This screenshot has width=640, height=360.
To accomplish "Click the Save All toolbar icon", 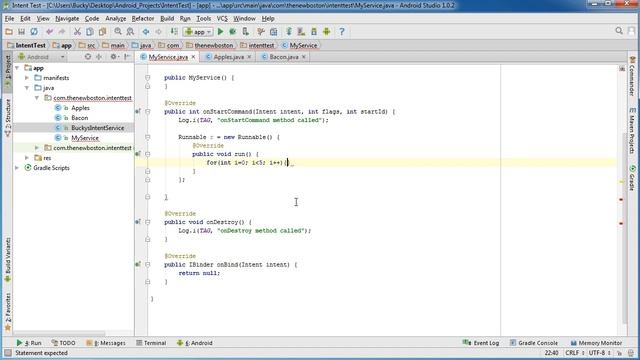I will [x=21, y=32].
